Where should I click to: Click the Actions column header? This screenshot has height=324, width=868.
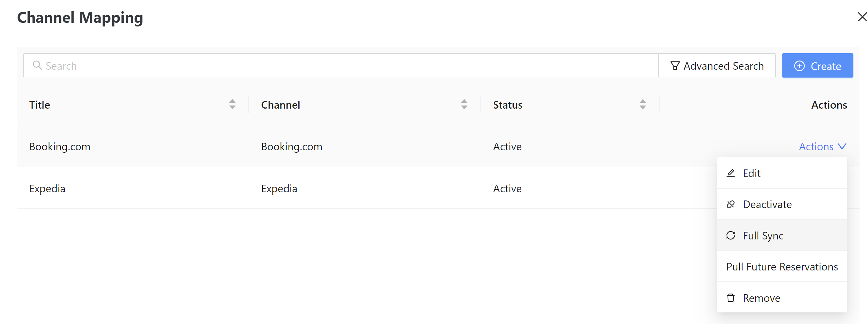(x=829, y=105)
